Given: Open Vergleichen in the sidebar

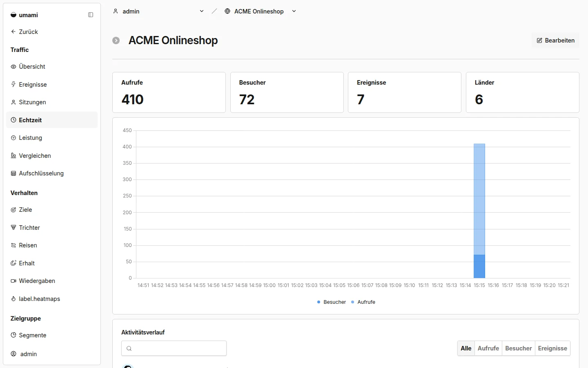Looking at the screenshot, I should pyautogui.click(x=52, y=155).
